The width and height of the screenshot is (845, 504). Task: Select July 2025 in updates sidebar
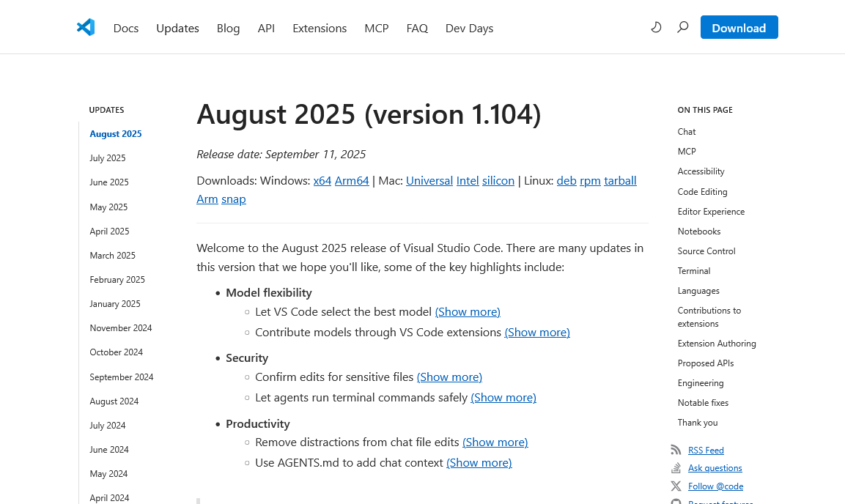[x=108, y=158]
